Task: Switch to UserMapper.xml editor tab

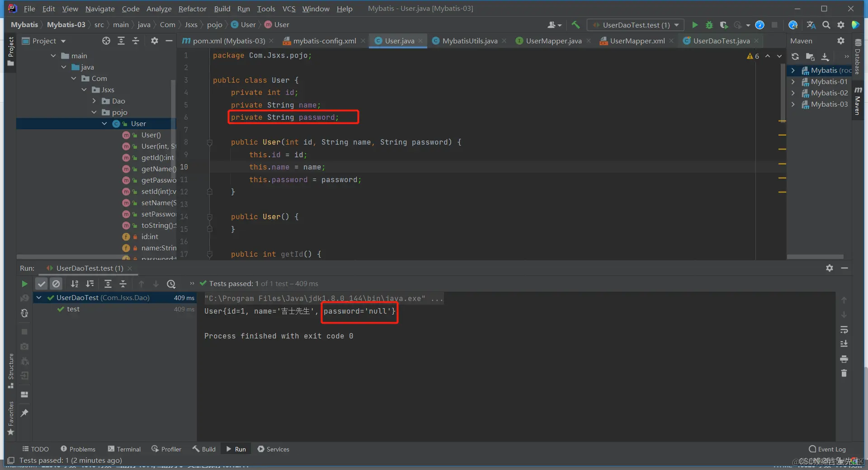Action: [637, 41]
